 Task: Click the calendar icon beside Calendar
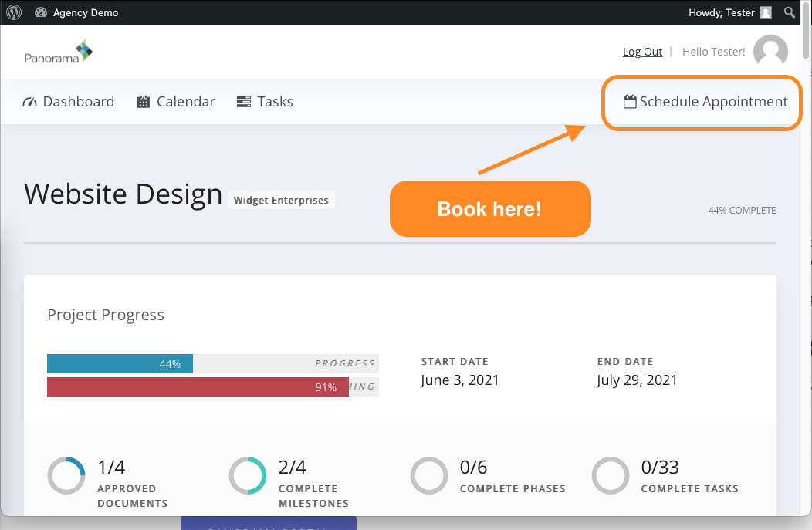coord(143,101)
